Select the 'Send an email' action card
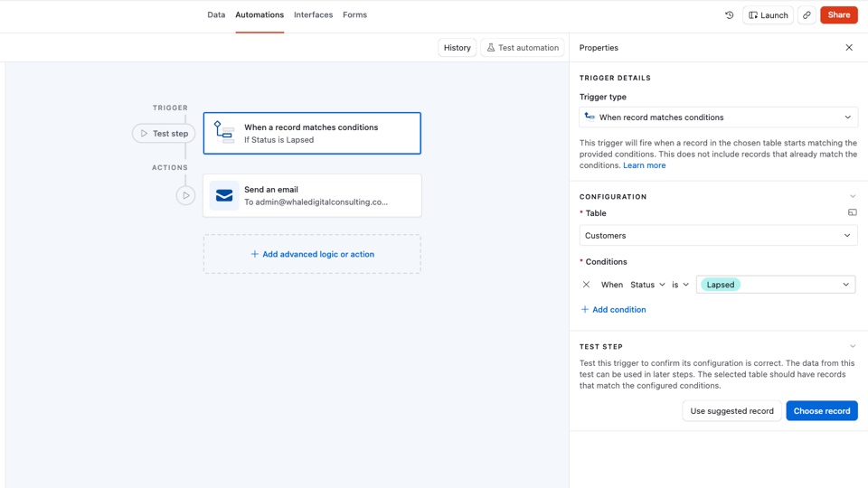Screen dimensions: 868x488 click(x=312, y=195)
